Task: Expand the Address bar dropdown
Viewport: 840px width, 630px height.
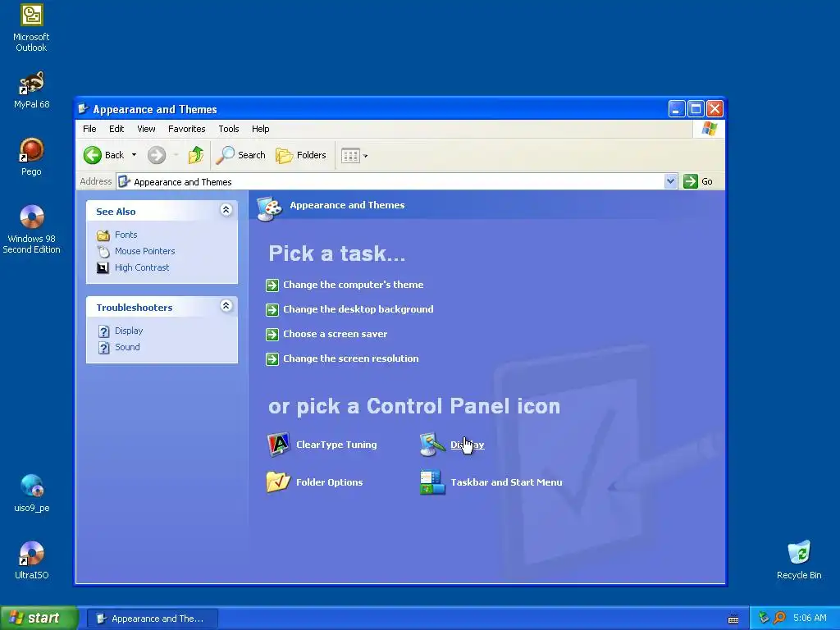Action: (670, 181)
